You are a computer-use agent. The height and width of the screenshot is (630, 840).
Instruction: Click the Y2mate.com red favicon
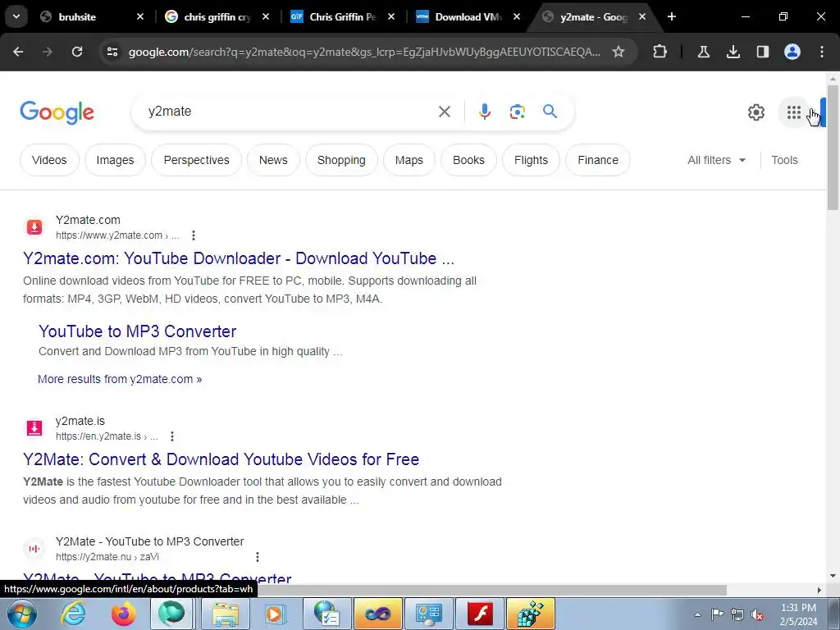coord(34,227)
